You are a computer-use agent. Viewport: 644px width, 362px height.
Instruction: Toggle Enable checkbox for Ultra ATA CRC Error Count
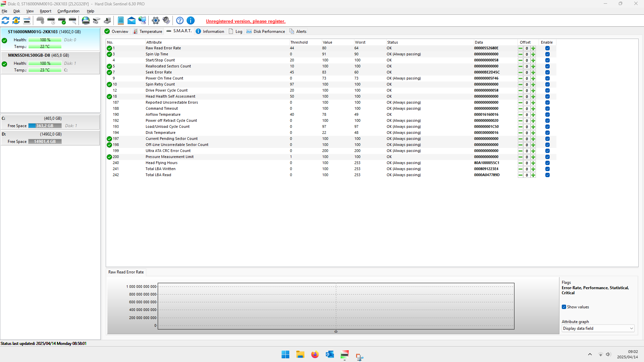(547, 151)
